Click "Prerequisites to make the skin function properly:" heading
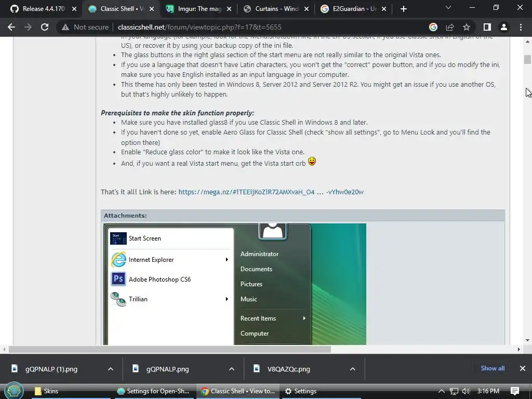The height and width of the screenshot is (399, 532). click(x=177, y=113)
